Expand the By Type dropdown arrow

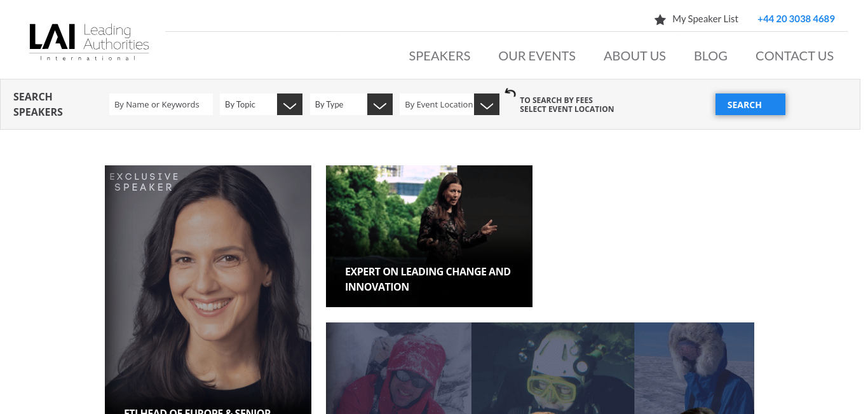(380, 105)
